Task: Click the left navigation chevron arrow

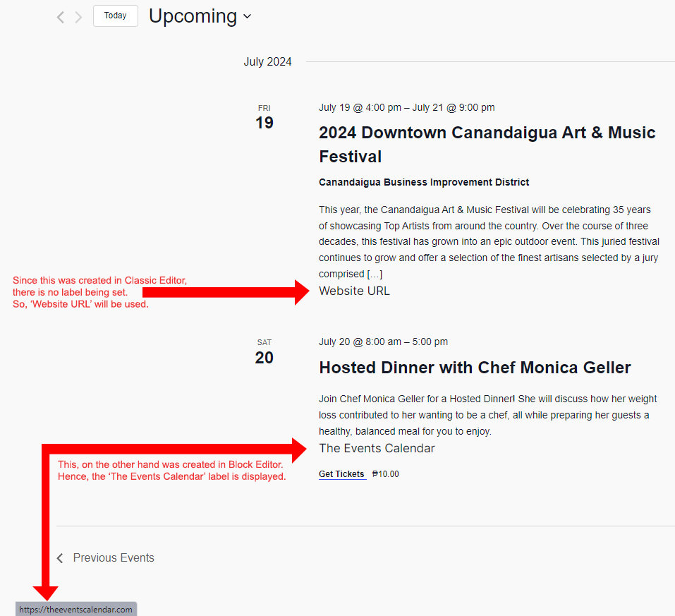Action: (60, 17)
